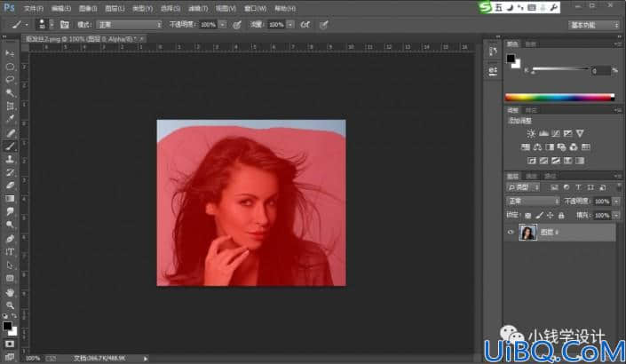
Task: Select the Type tool
Action: 10,252
